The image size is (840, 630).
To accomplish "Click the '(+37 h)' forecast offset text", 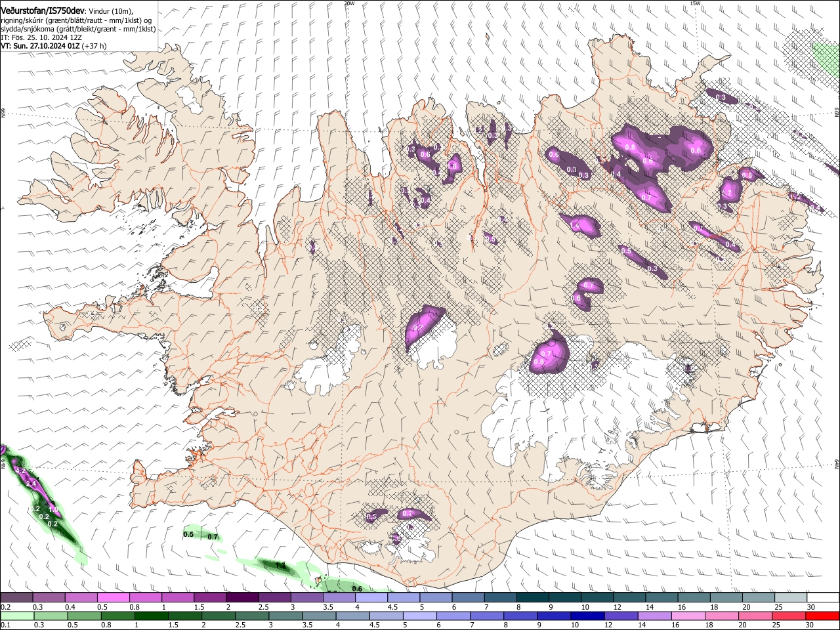I will 94,46.
